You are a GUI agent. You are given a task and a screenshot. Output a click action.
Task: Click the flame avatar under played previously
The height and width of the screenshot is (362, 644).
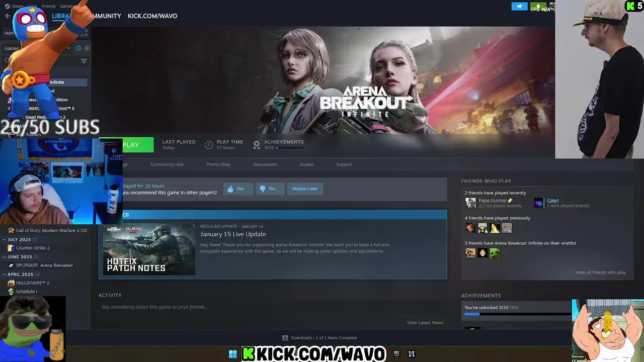(x=495, y=228)
